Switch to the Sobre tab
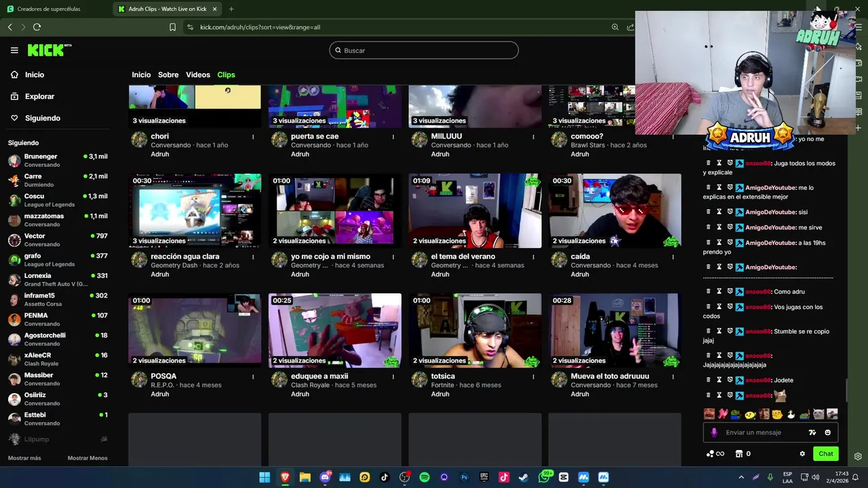 click(168, 75)
